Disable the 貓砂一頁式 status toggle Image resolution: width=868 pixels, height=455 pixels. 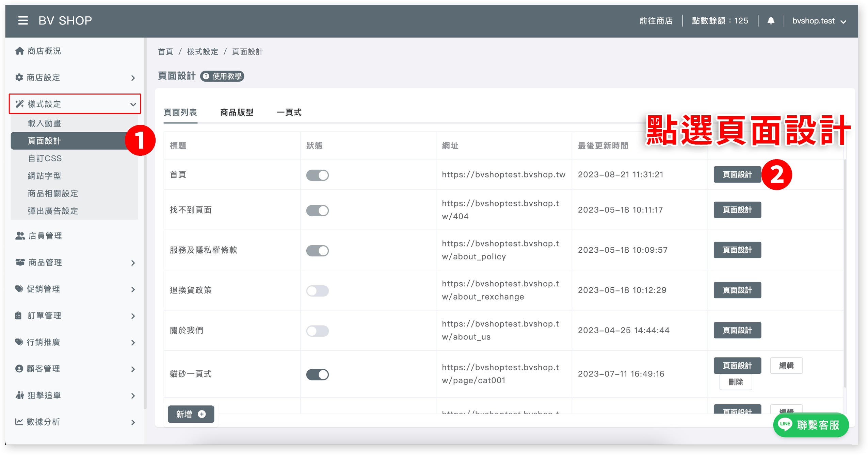[x=317, y=374]
